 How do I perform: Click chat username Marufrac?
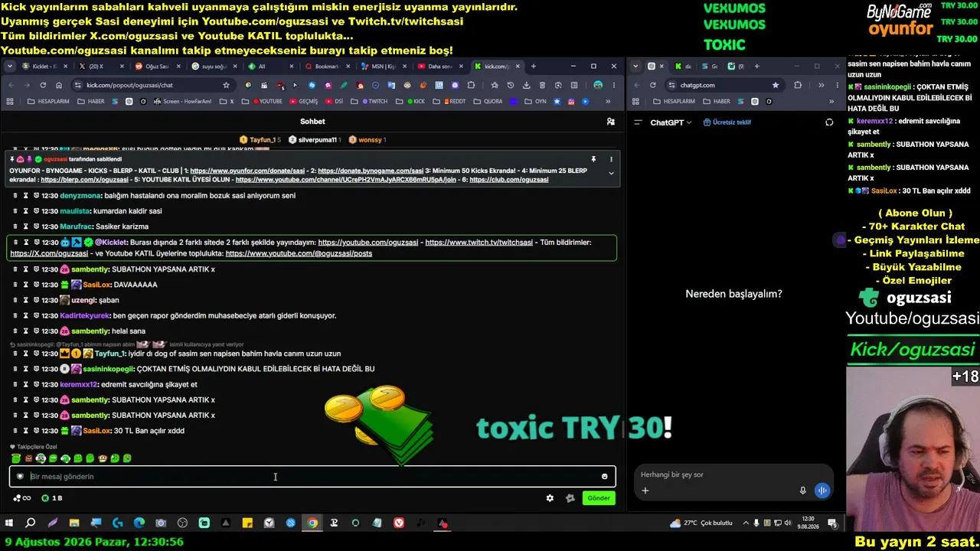tap(75, 227)
